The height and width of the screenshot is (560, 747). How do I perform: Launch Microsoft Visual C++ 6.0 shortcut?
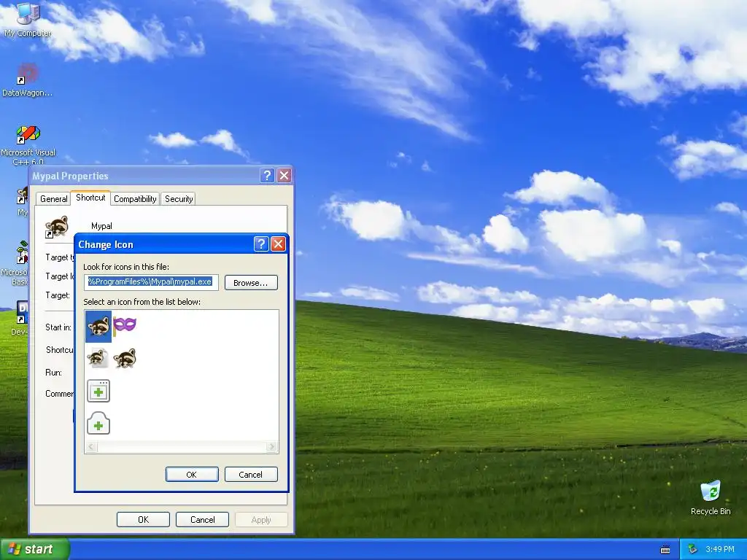click(28, 145)
